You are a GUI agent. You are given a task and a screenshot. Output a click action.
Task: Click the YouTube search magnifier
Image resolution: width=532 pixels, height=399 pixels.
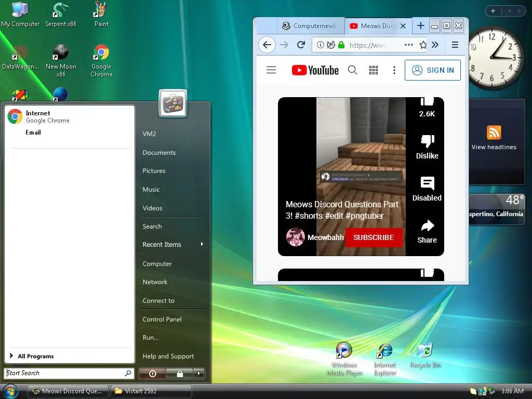(353, 70)
